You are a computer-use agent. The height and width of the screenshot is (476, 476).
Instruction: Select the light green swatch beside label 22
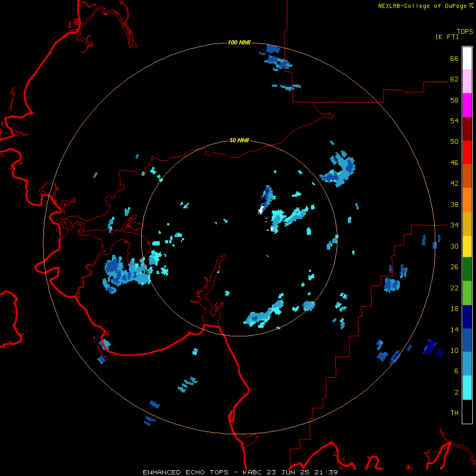[467, 293]
